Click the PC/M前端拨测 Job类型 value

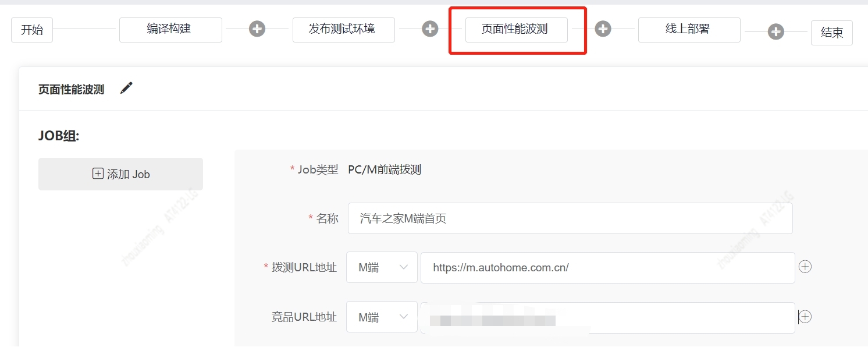pos(385,170)
